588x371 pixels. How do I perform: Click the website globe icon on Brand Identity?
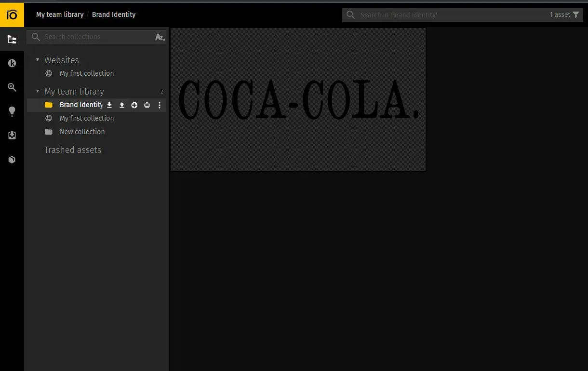[x=147, y=105]
